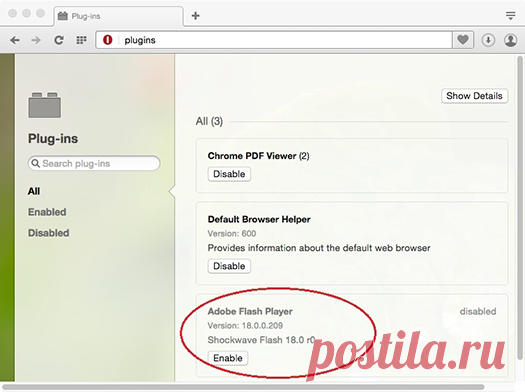Click the Show Details button

click(x=474, y=96)
